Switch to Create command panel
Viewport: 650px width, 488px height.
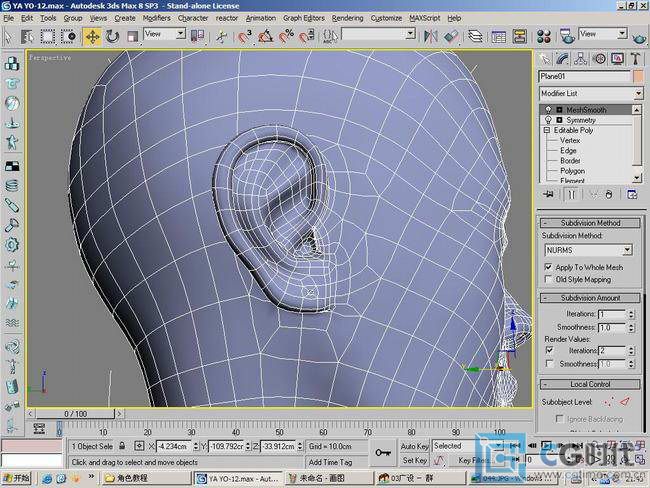[x=544, y=59]
